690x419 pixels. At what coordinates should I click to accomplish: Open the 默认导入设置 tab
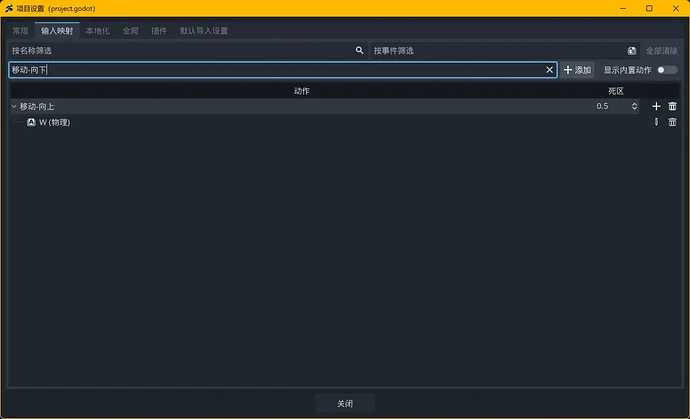tap(204, 31)
